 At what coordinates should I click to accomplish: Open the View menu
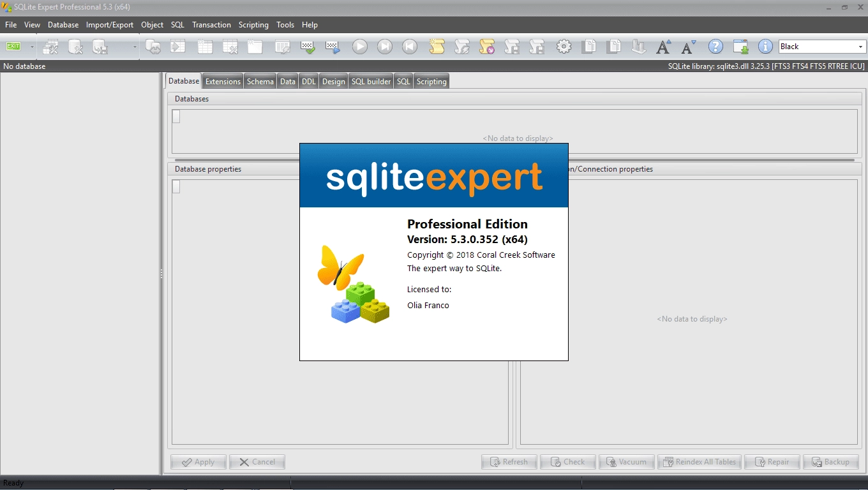[x=32, y=25]
